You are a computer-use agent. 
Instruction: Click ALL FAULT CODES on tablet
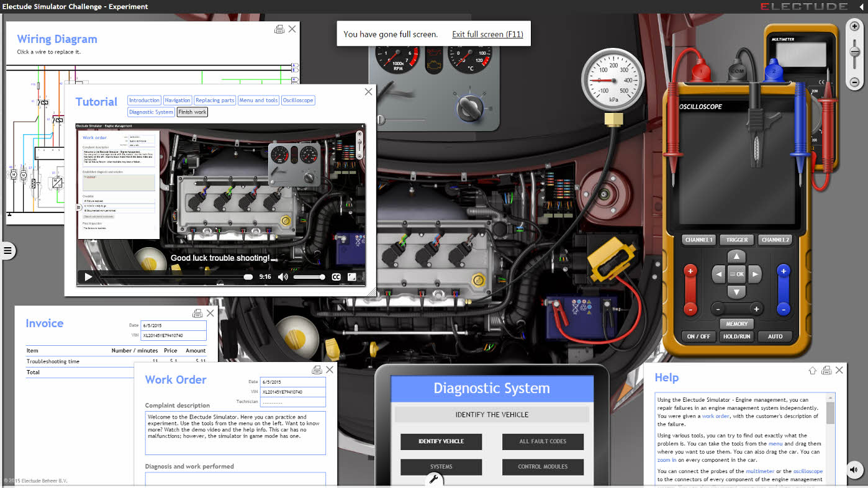point(543,441)
